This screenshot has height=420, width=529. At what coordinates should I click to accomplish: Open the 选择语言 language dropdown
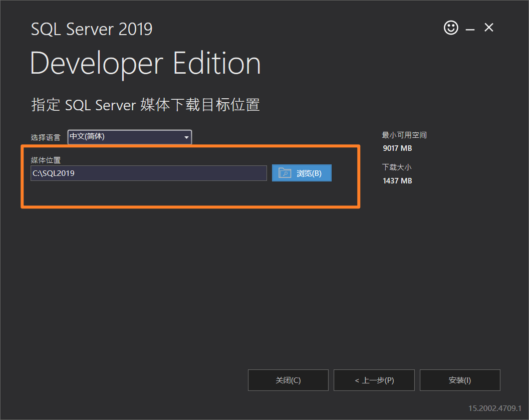tap(130, 137)
